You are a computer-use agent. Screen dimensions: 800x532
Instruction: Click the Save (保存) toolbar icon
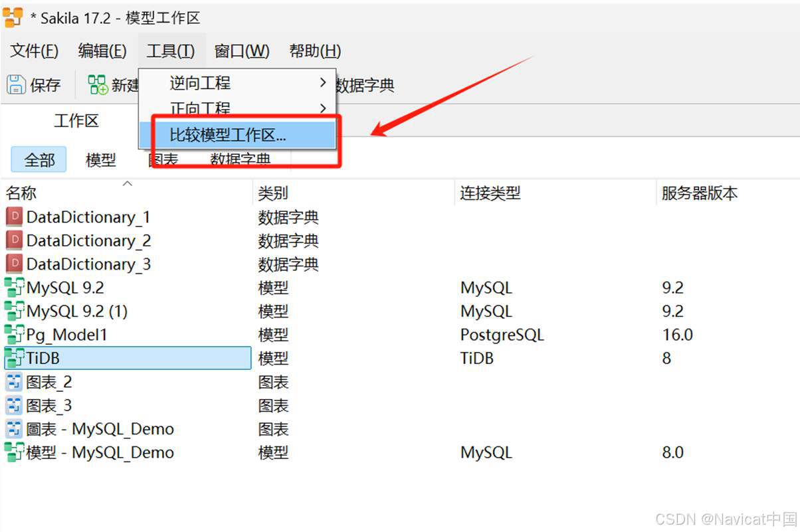pyautogui.click(x=16, y=84)
